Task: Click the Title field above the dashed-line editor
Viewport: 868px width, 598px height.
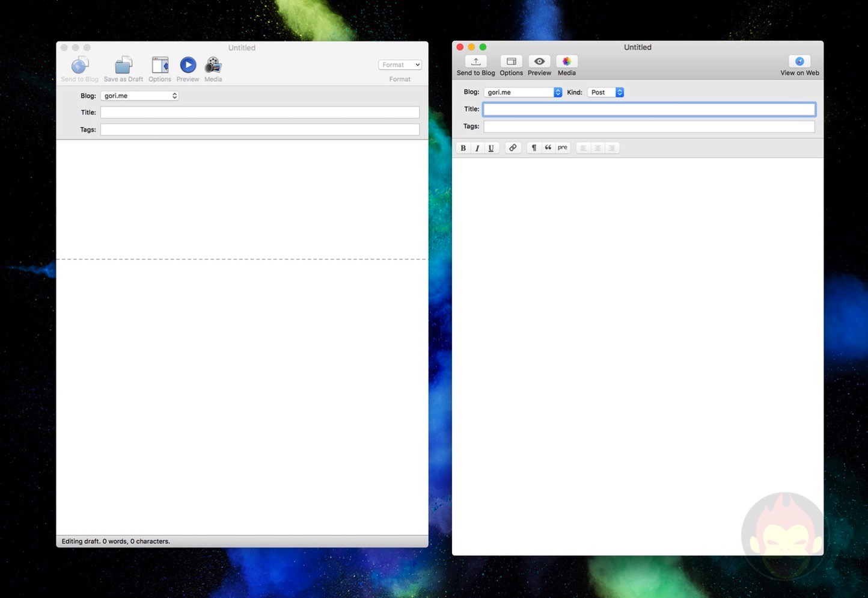Action: click(x=260, y=113)
